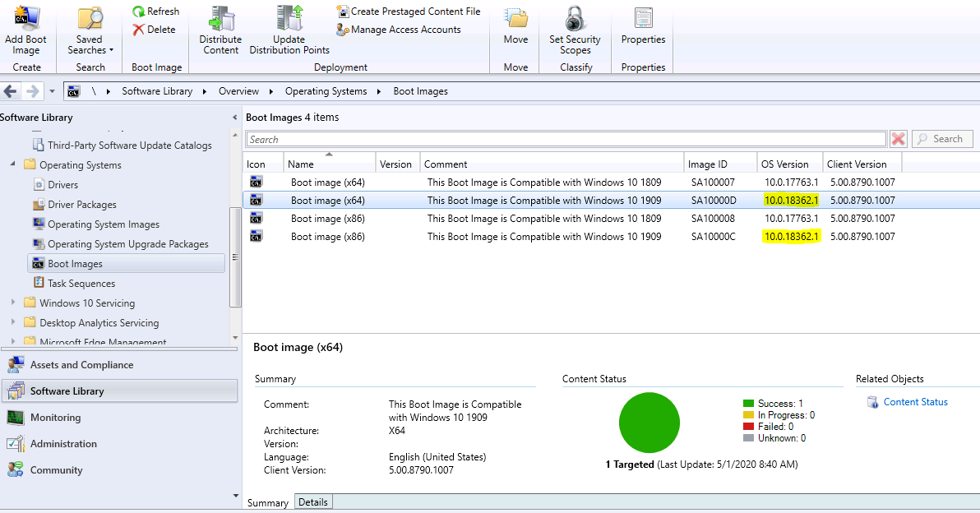Click the Move ribbon icon
Screen dimensions: 980x513
[x=515, y=20]
